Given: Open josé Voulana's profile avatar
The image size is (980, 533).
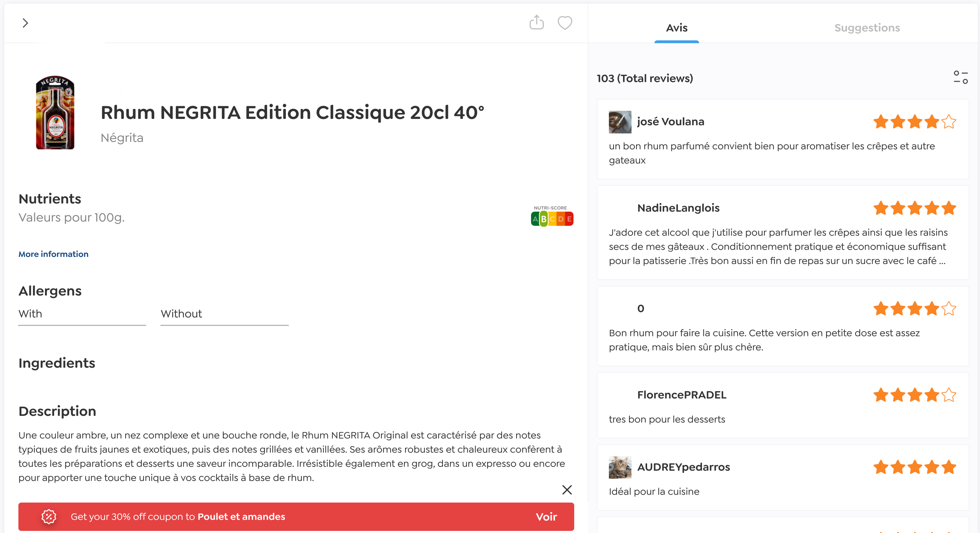Looking at the screenshot, I should coord(620,122).
